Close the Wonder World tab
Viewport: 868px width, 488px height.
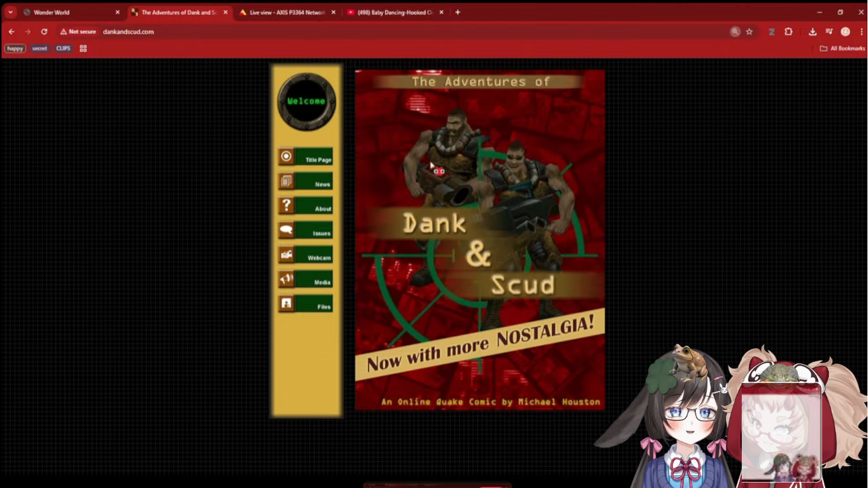[118, 12]
